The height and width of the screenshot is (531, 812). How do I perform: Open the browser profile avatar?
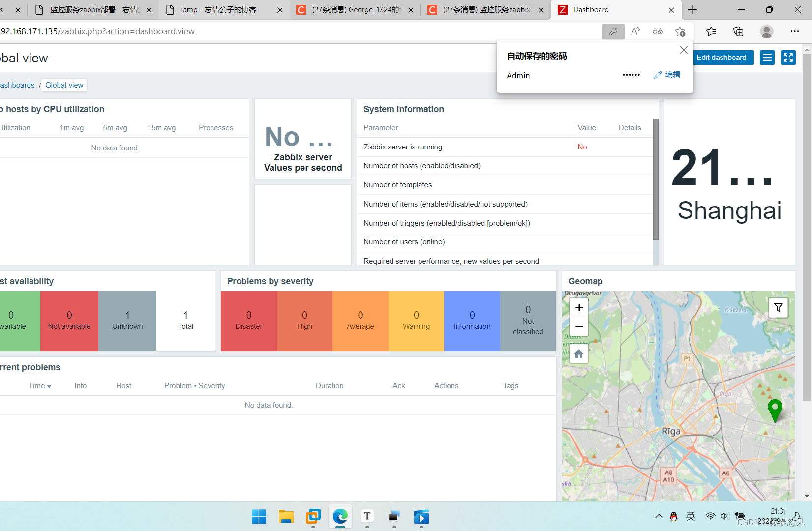(x=766, y=31)
